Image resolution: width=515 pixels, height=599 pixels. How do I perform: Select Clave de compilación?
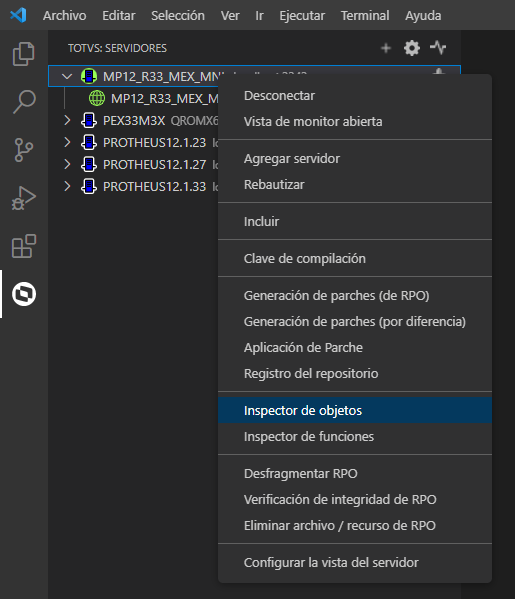355,259
